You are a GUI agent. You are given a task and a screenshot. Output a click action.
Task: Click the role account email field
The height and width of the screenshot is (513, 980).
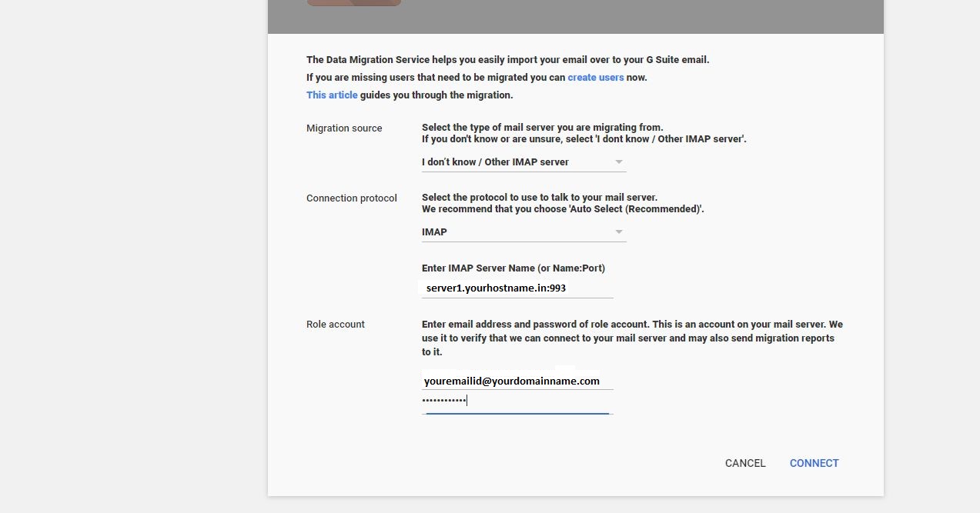click(x=517, y=381)
